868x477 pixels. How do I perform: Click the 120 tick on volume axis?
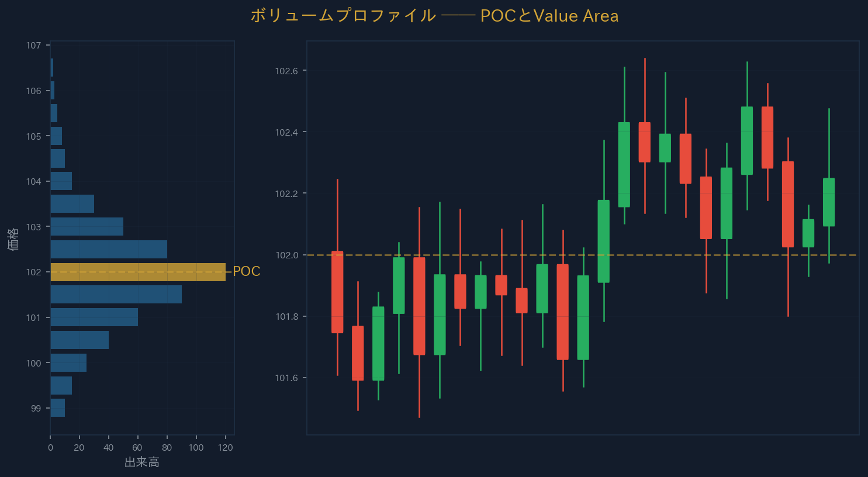pyautogui.click(x=225, y=448)
